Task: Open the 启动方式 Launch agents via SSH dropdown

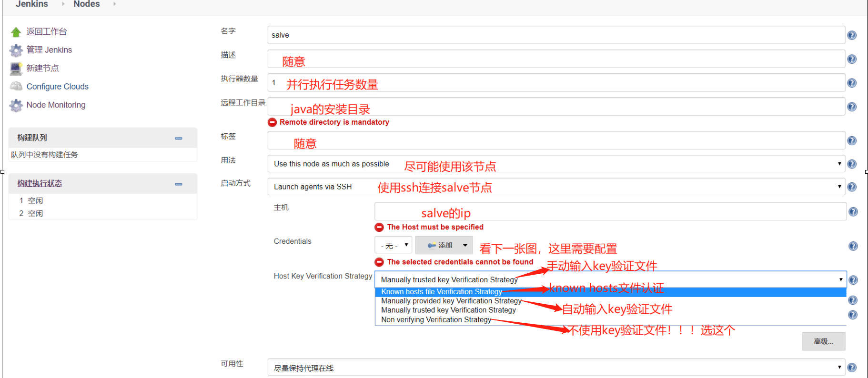Action: pyautogui.click(x=556, y=187)
